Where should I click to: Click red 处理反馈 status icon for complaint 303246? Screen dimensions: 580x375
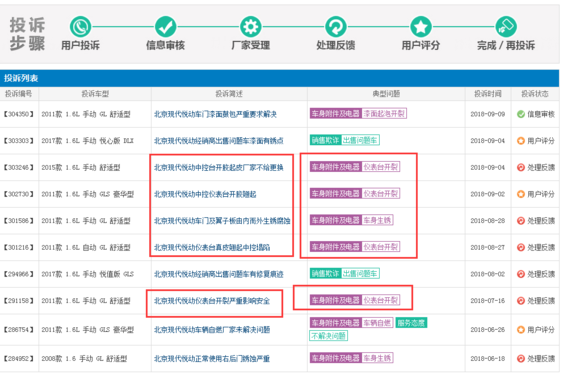click(x=521, y=168)
